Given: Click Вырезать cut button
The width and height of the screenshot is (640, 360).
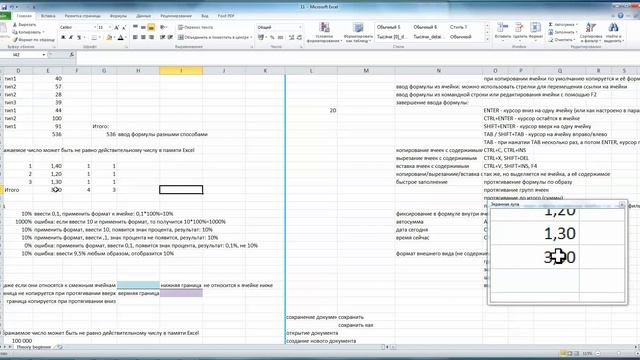Looking at the screenshot, I should click(24, 25).
